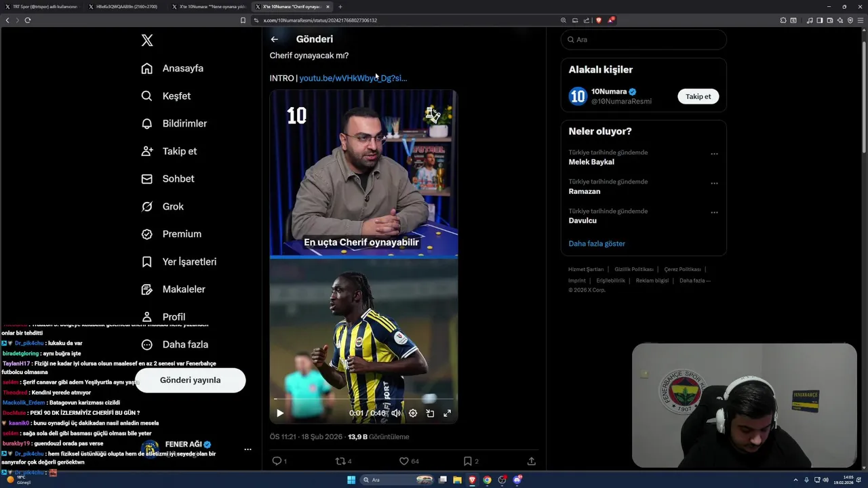Open Google Chrome from the taskbar
Screen dimensions: 868x488
(x=487, y=480)
